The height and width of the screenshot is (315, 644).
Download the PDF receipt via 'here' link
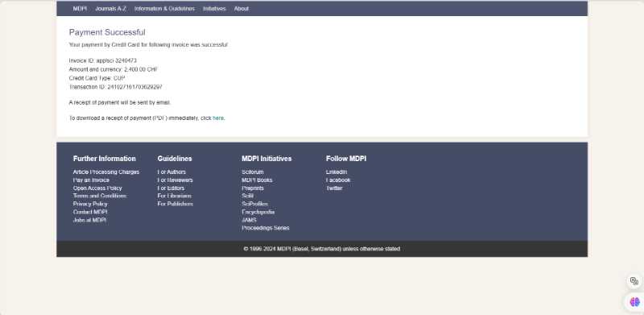[218, 118]
